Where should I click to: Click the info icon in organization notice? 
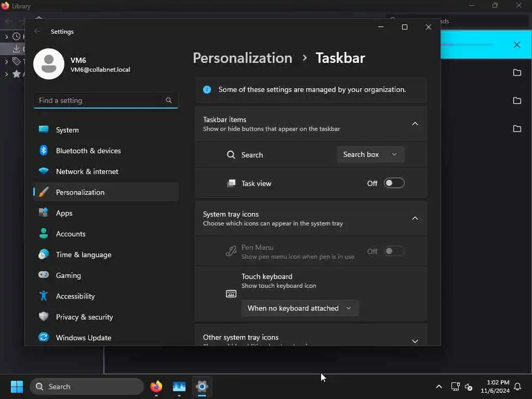(x=207, y=89)
